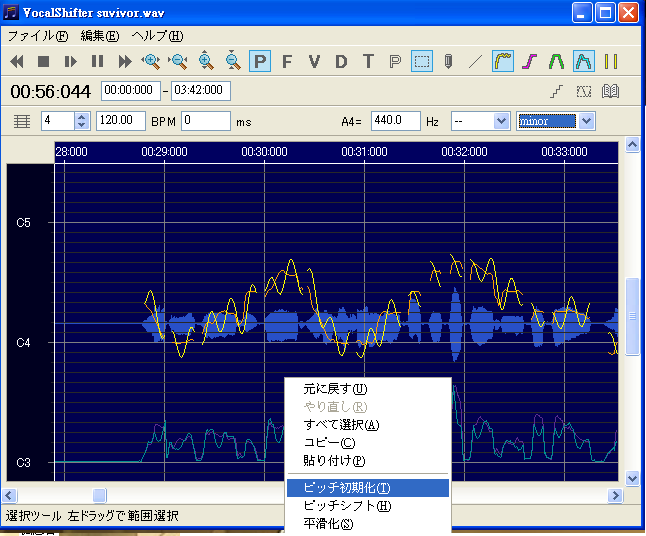This screenshot has height=536, width=646.
Task: Choose ピッチシフト from context menu
Action: coord(368,506)
